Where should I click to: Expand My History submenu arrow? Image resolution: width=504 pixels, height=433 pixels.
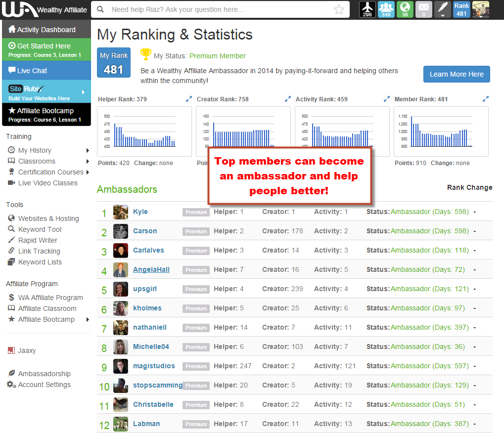click(x=88, y=150)
